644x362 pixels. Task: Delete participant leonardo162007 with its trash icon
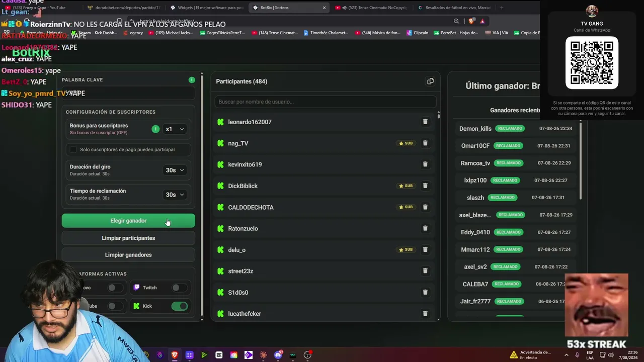coord(425,122)
